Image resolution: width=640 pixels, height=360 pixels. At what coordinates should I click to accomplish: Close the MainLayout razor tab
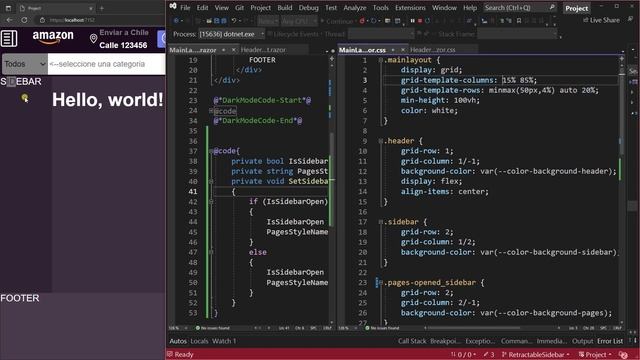tap(233, 50)
